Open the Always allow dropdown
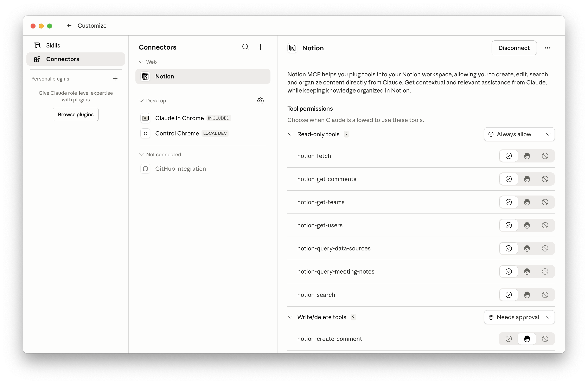Screen dimensions: 588x384 pyautogui.click(x=519, y=134)
